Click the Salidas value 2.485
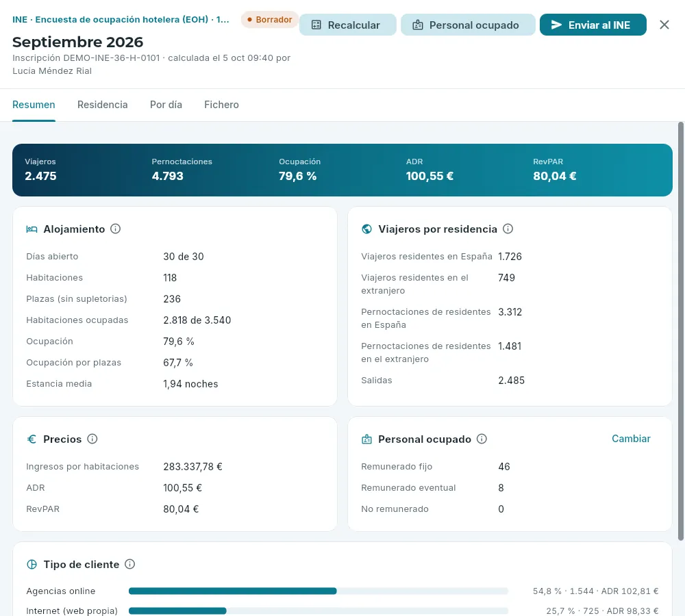This screenshot has width=685, height=616. tap(511, 381)
